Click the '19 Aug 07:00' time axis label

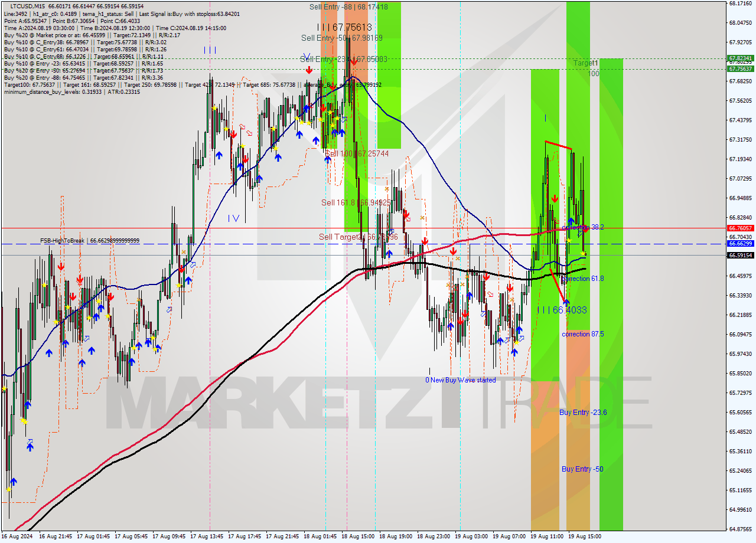tap(509, 537)
